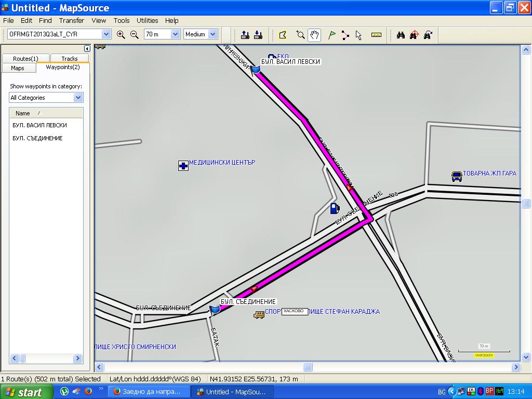The width and height of the screenshot is (532, 399).
Task: Select the Measure distance ruler tool
Action: coord(377,35)
